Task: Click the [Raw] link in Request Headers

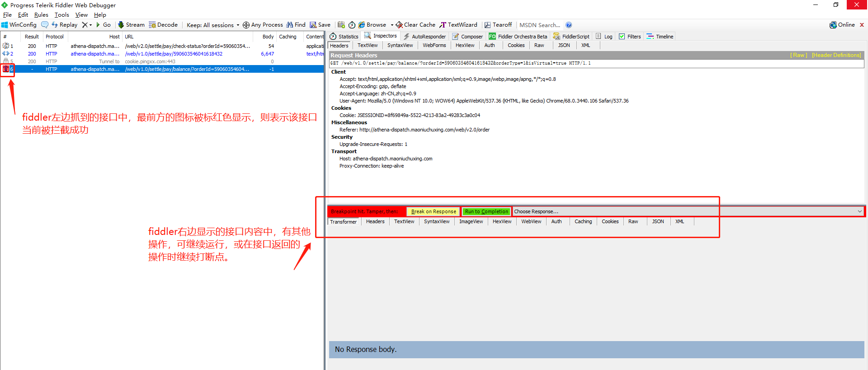Action: (798, 55)
